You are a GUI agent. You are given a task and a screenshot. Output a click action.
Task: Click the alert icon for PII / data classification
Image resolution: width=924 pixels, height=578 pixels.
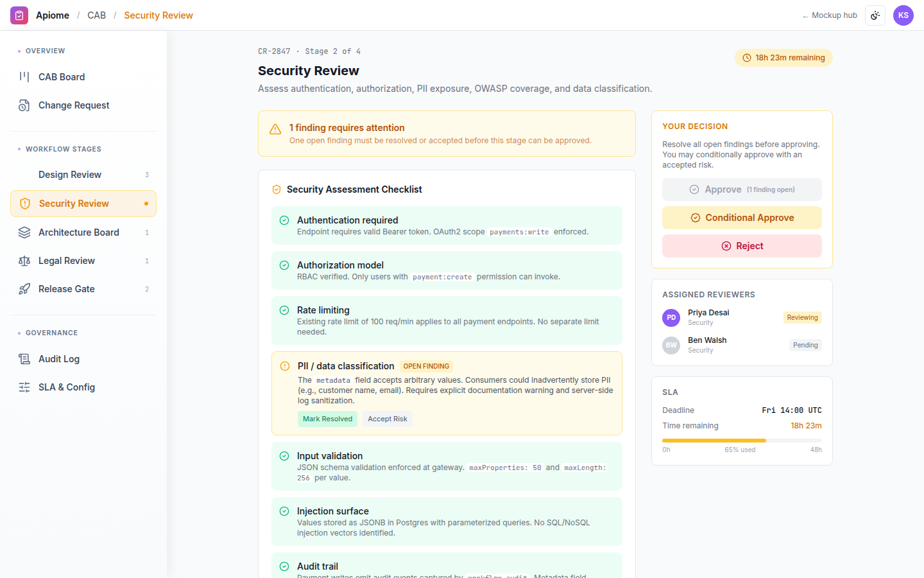(x=285, y=366)
